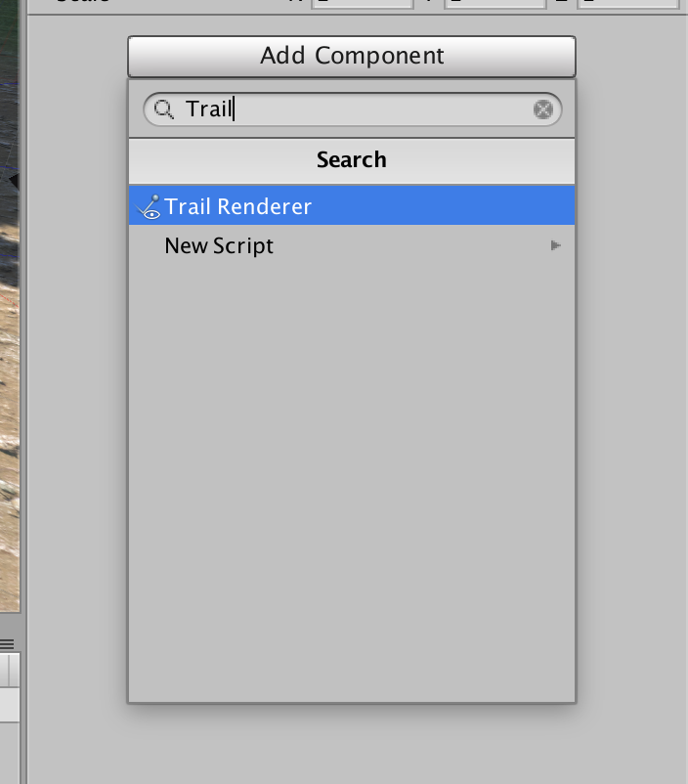Open the New Script submenu arrow

[555, 245]
